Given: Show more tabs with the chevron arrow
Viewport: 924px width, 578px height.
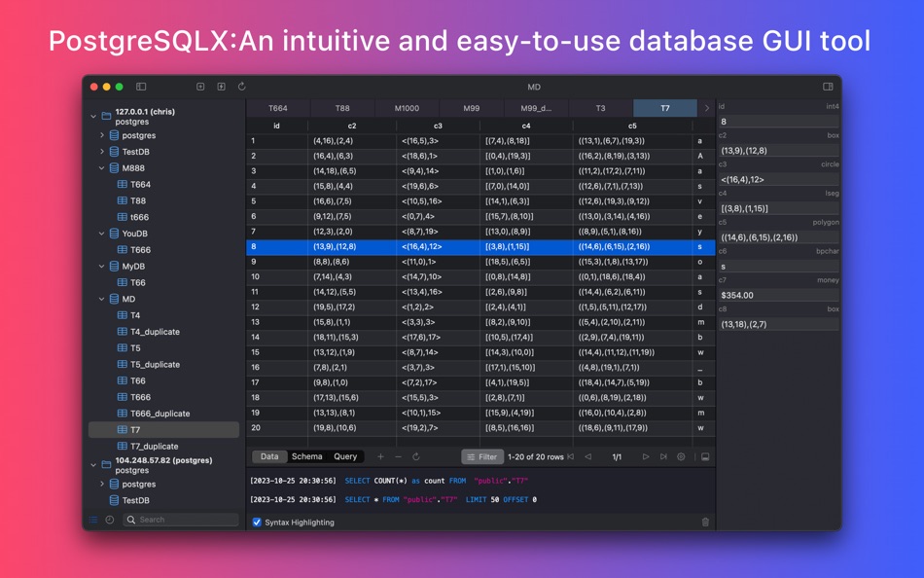Looking at the screenshot, I should [x=706, y=109].
